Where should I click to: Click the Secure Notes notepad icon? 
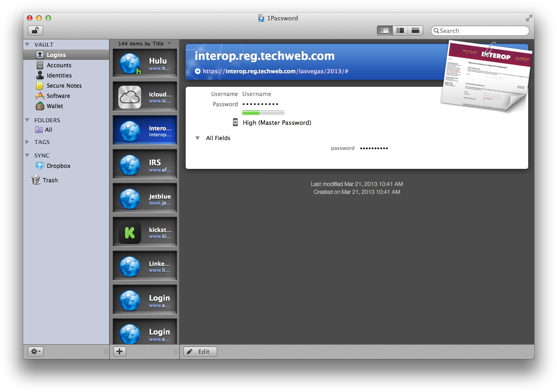[x=40, y=85]
